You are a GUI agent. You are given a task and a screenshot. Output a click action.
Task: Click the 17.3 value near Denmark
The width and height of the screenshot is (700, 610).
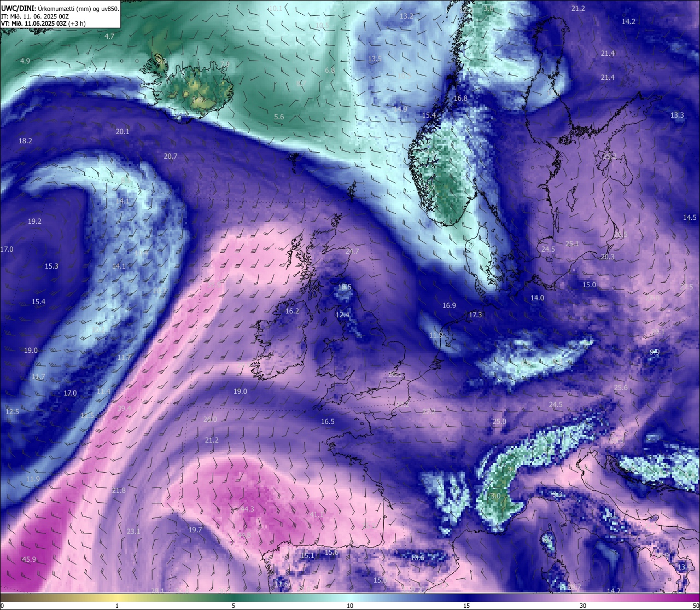coord(475,315)
